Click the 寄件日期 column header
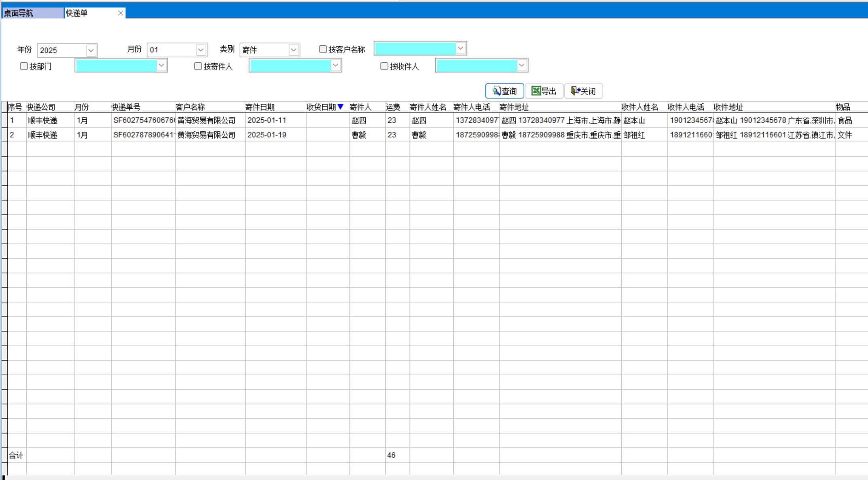Screen dimensions: 868x480 point(260,107)
